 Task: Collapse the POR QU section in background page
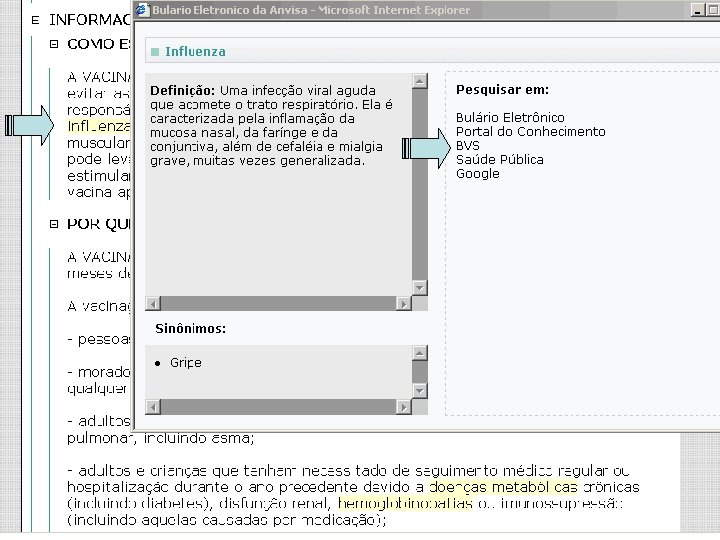tap(54, 224)
